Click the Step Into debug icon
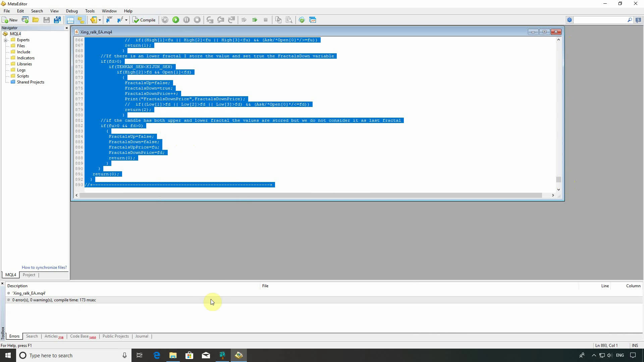The height and width of the screenshot is (362, 644). coord(210,20)
